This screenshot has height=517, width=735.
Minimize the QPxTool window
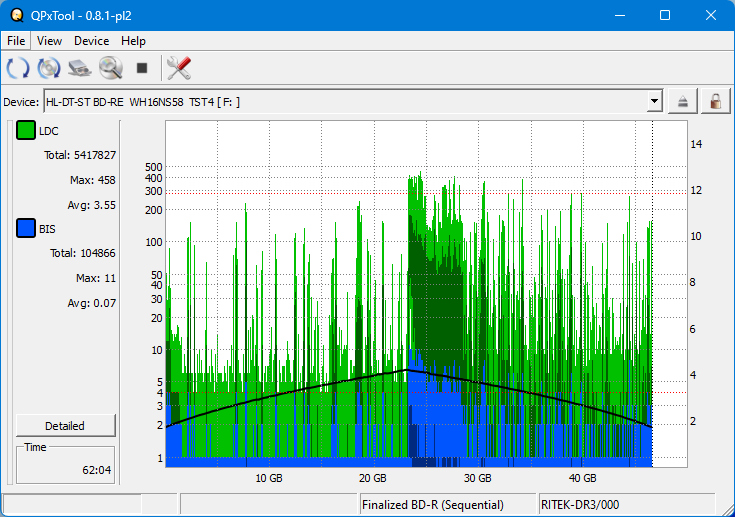pyautogui.click(x=620, y=15)
